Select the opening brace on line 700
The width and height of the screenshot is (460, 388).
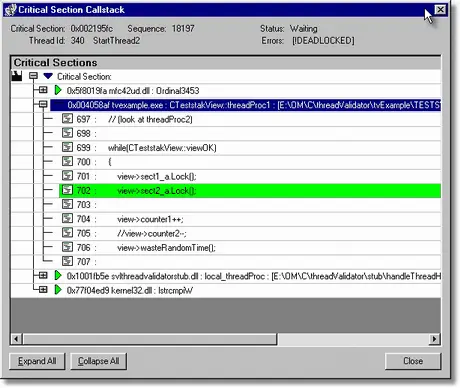pos(110,162)
